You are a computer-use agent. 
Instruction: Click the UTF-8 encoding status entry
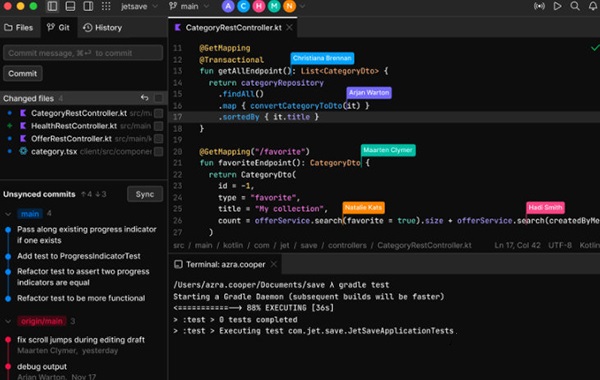coord(560,245)
